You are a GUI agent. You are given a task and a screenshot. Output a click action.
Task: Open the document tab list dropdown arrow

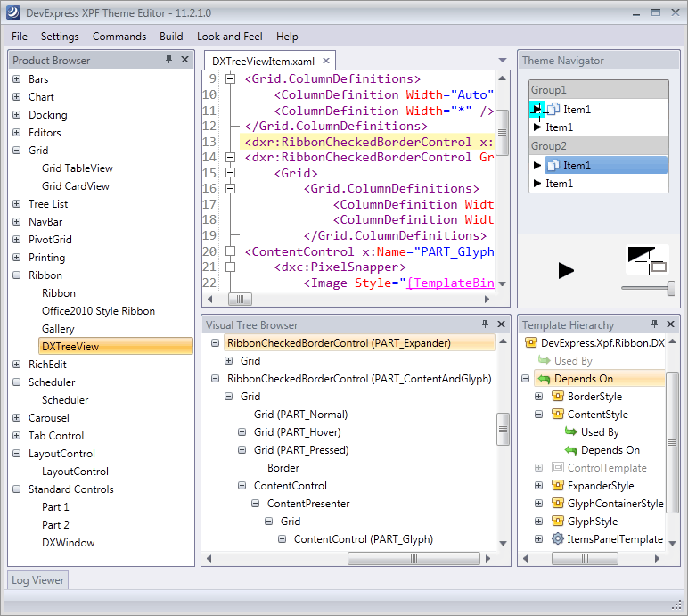coord(503,60)
